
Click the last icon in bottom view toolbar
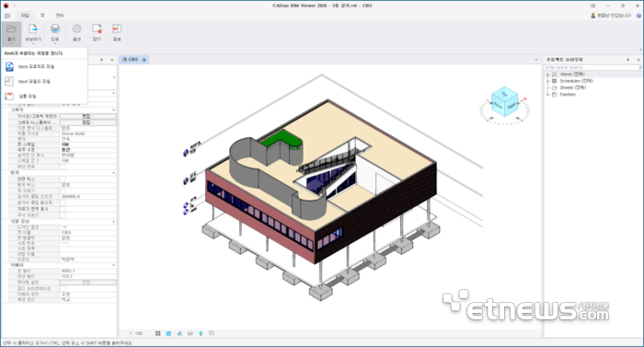(212, 333)
